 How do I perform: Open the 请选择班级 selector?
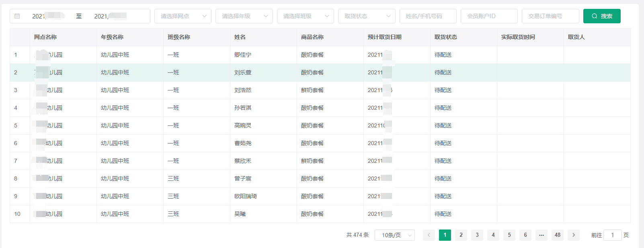(305, 16)
